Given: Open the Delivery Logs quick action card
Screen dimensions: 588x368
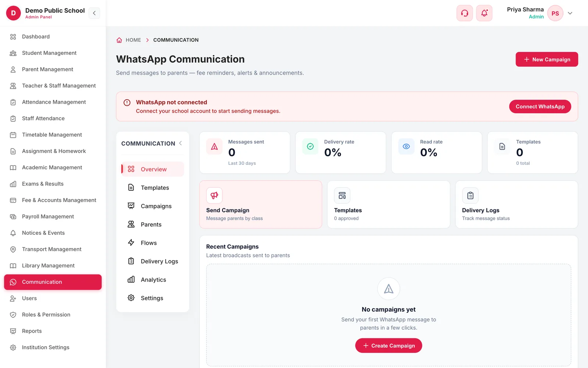Looking at the screenshot, I should tap(516, 204).
